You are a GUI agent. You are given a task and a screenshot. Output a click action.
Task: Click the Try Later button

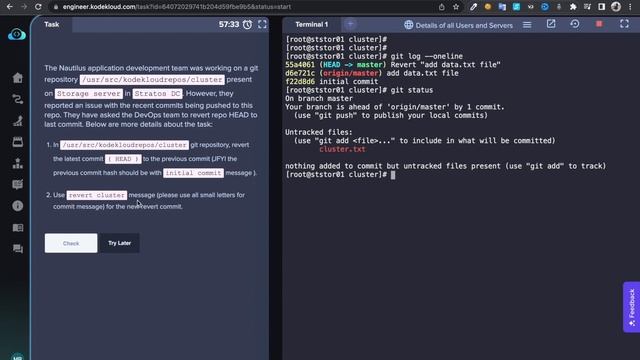point(120,243)
